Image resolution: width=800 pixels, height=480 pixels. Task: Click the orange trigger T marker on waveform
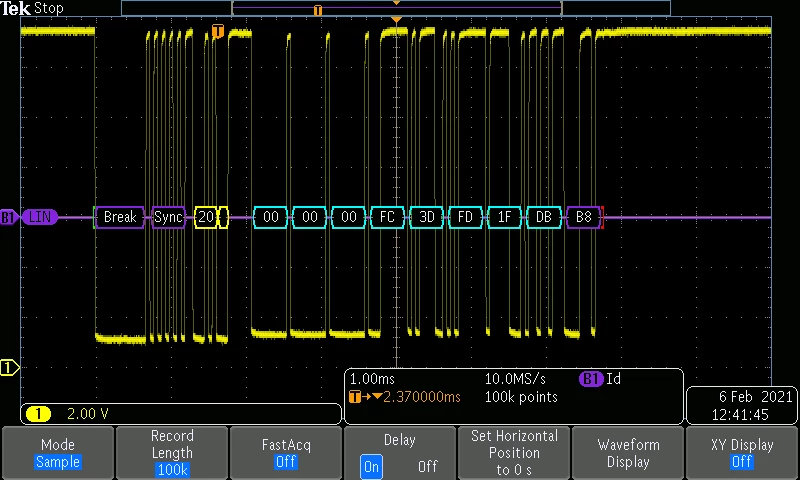coord(218,31)
